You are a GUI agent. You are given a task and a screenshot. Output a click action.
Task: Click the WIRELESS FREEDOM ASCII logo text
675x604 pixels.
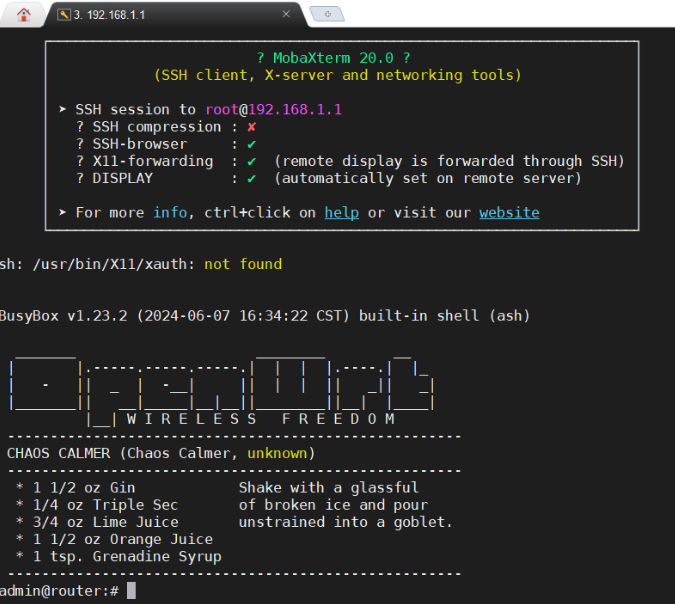(260, 419)
